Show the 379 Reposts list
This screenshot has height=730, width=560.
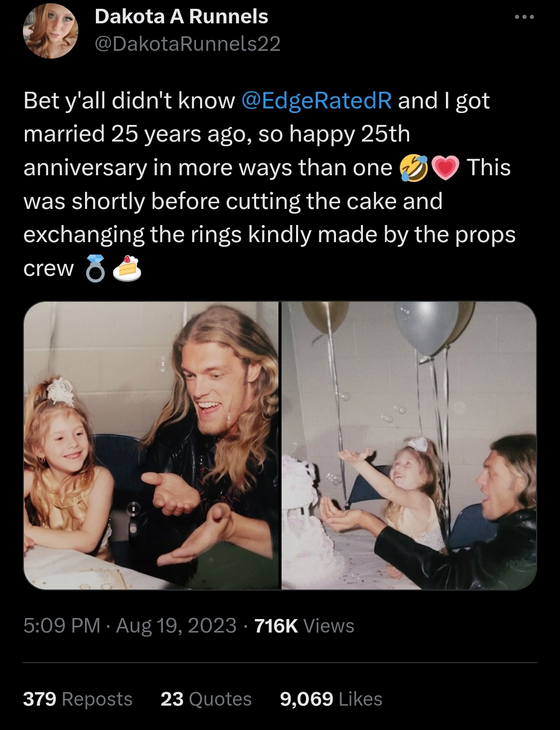(78, 699)
